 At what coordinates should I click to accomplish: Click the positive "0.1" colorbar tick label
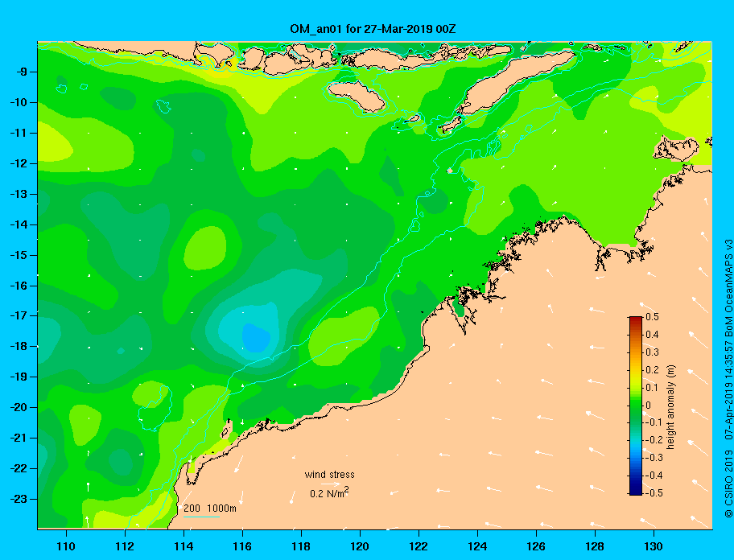[x=652, y=387]
